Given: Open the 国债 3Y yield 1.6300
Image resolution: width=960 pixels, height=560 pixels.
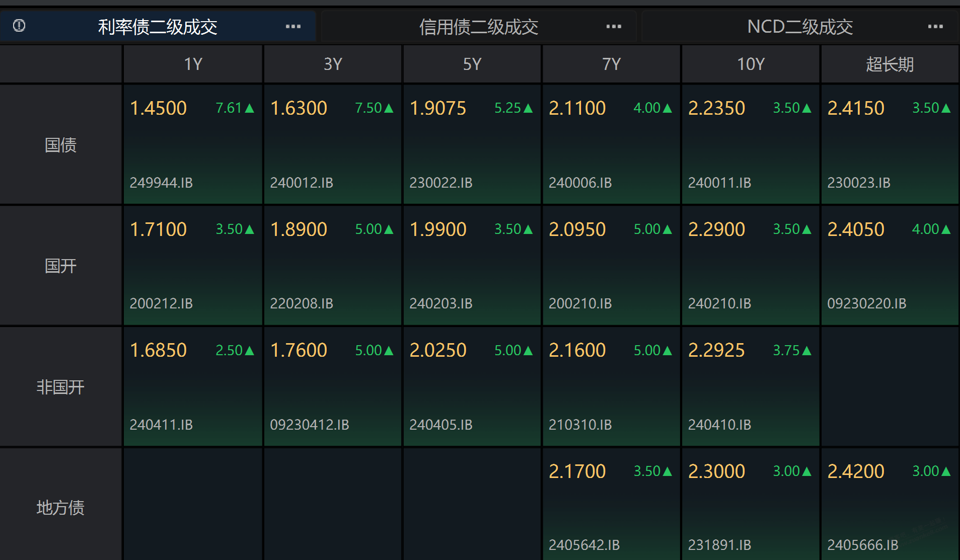Looking at the screenshot, I should click(x=299, y=108).
